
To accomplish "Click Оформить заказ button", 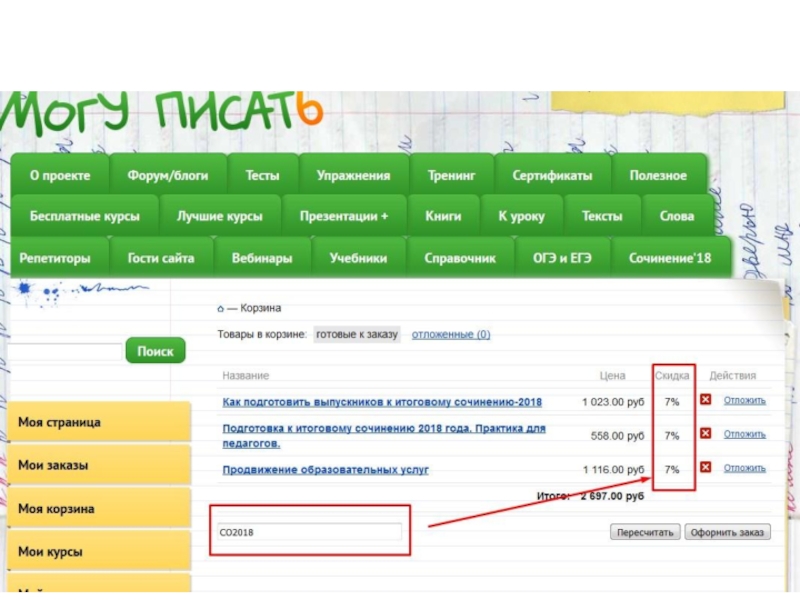I will coord(727,532).
